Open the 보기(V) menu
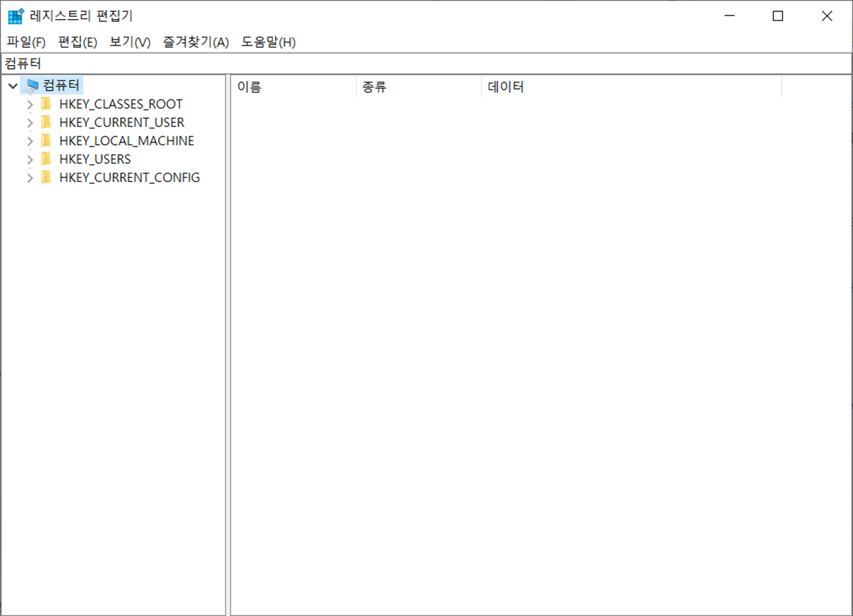 (130, 42)
